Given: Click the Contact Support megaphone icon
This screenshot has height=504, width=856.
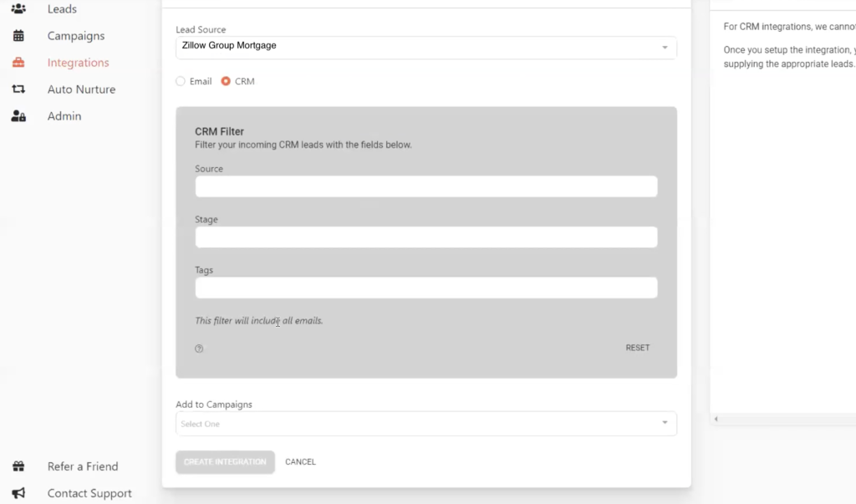Looking at the screenshot, I should point(18,493).
